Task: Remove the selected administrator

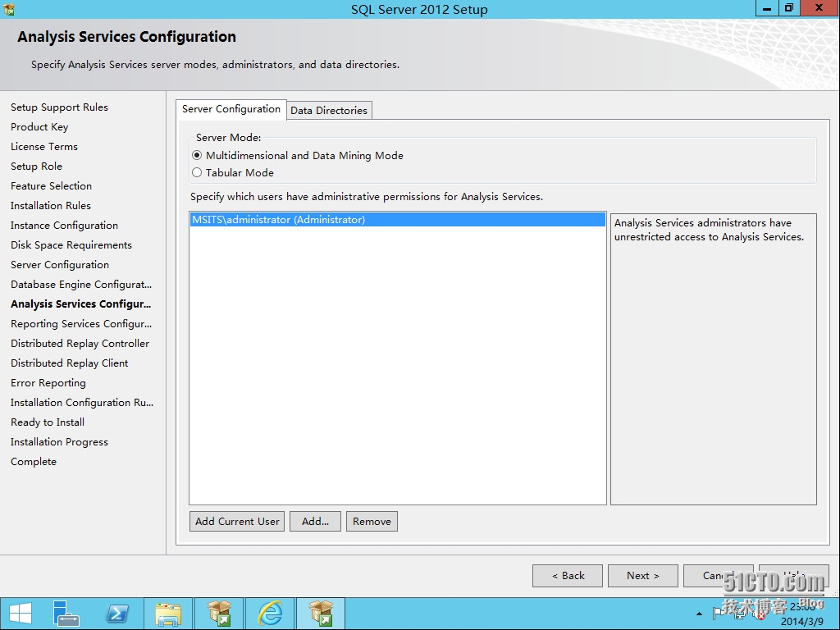Action: pyautogui.click(x=372, y=521)
